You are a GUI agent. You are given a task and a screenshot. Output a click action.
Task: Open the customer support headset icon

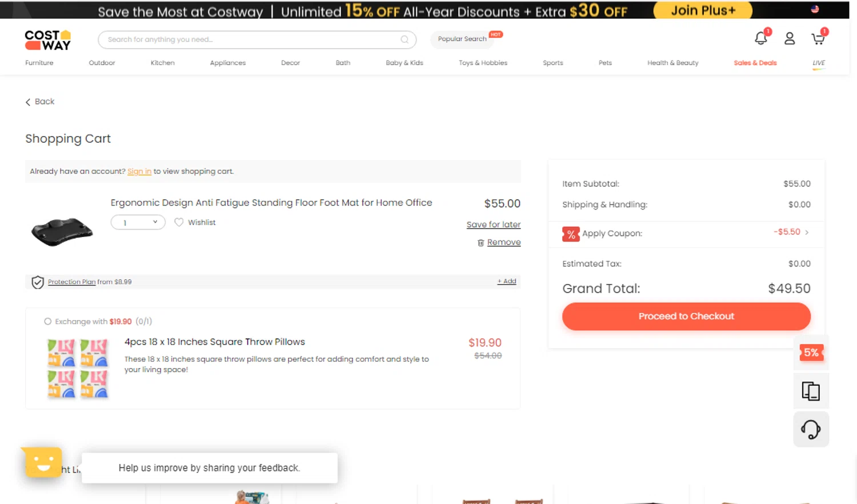(811, 429)
